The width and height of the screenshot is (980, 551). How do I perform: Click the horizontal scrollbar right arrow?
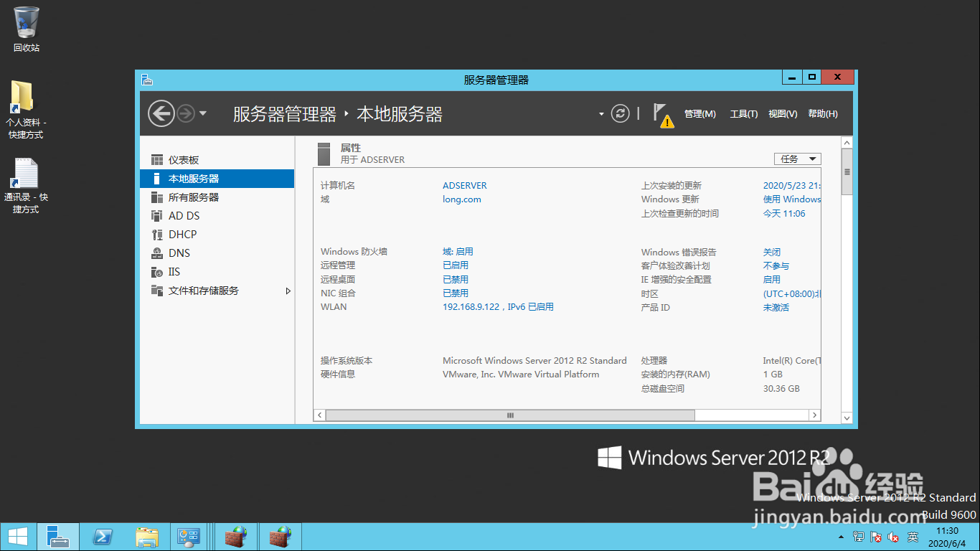click(814, 415)
